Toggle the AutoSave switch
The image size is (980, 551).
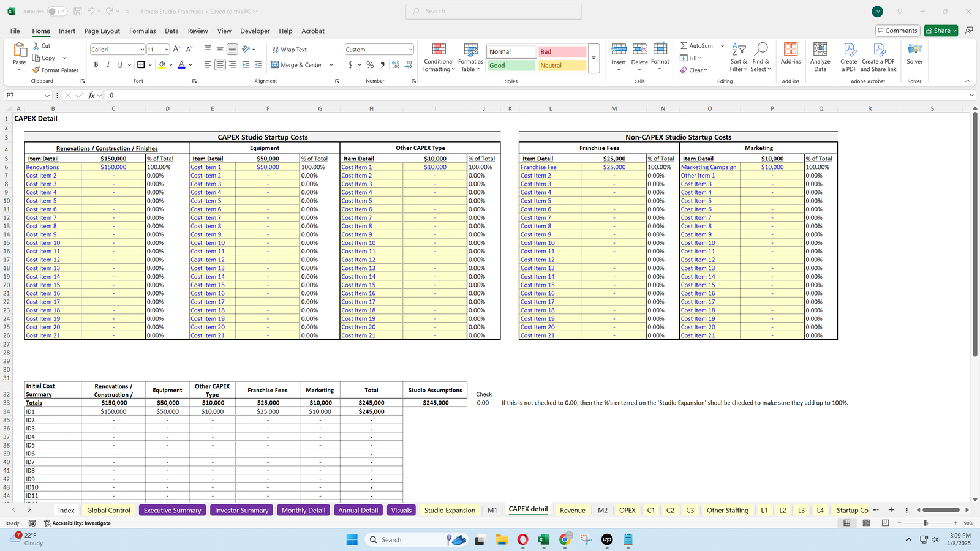57,12
